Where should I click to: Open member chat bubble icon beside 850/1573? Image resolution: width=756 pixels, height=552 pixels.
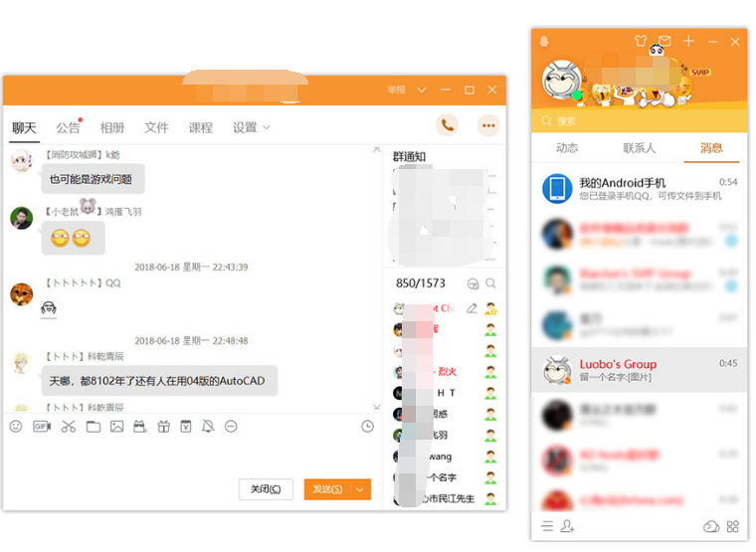pyautogui.click(x=472, y=283)
